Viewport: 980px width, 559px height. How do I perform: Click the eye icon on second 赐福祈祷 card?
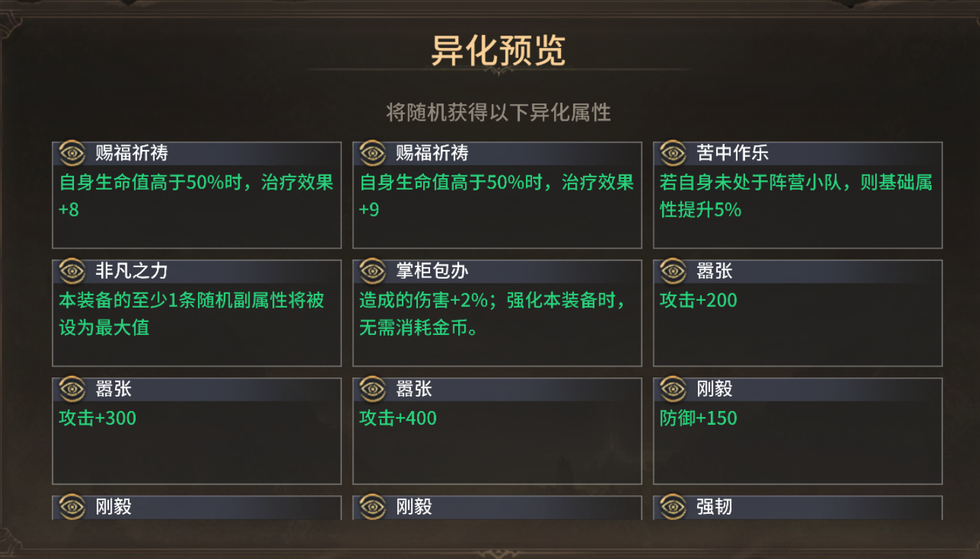(370, 153)
